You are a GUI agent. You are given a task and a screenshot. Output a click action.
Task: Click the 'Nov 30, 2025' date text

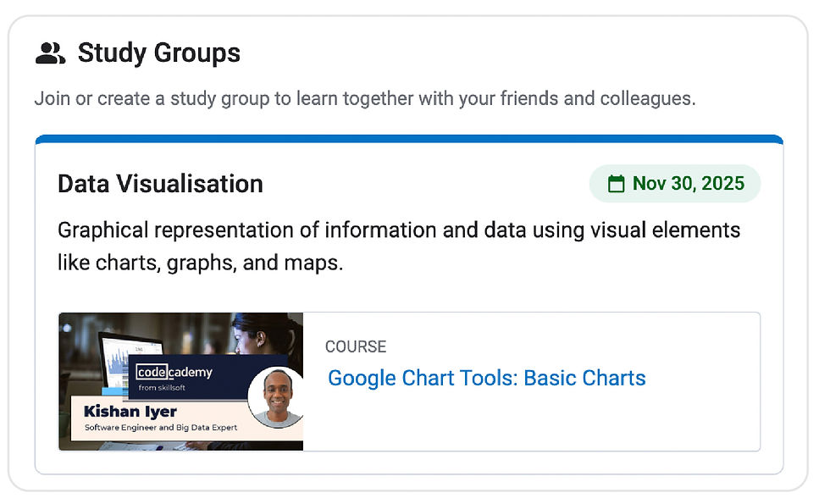688,184
